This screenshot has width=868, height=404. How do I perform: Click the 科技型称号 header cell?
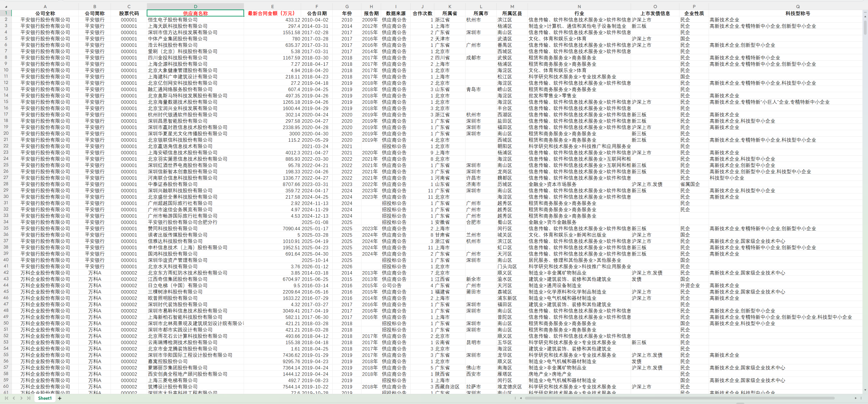(x=797, y=13)
